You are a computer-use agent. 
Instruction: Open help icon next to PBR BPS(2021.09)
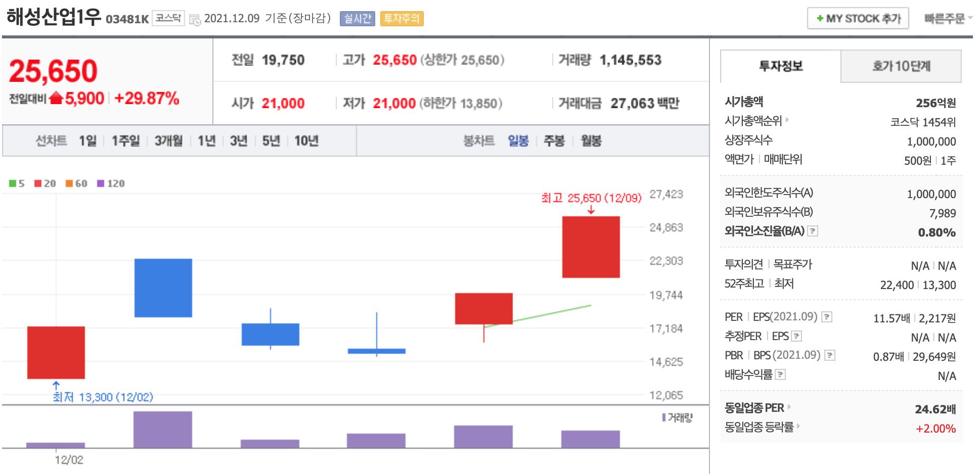coord(830,355)
